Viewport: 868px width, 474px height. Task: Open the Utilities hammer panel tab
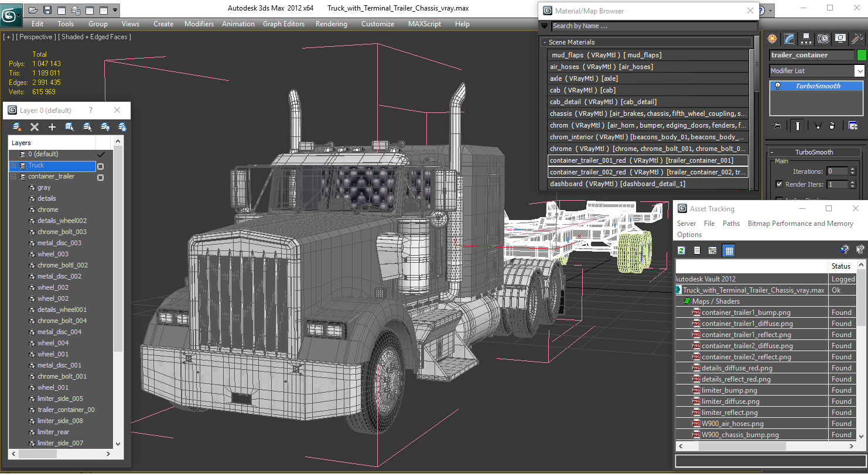[857, 39]
